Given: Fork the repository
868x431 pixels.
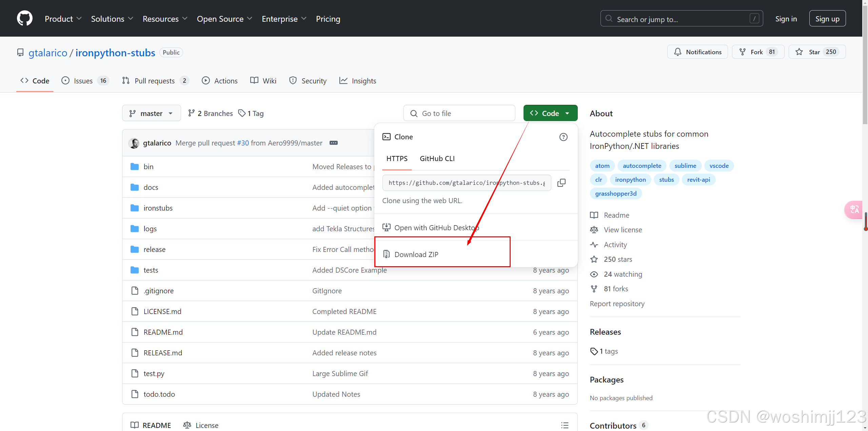Looking at the screenshot, I should pyautogui.click(x=757, y=52).
